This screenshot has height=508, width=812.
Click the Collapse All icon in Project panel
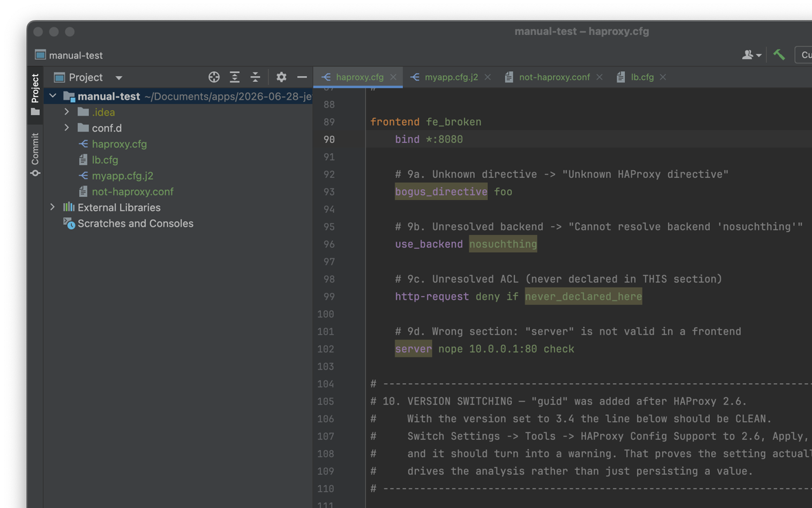255,77
